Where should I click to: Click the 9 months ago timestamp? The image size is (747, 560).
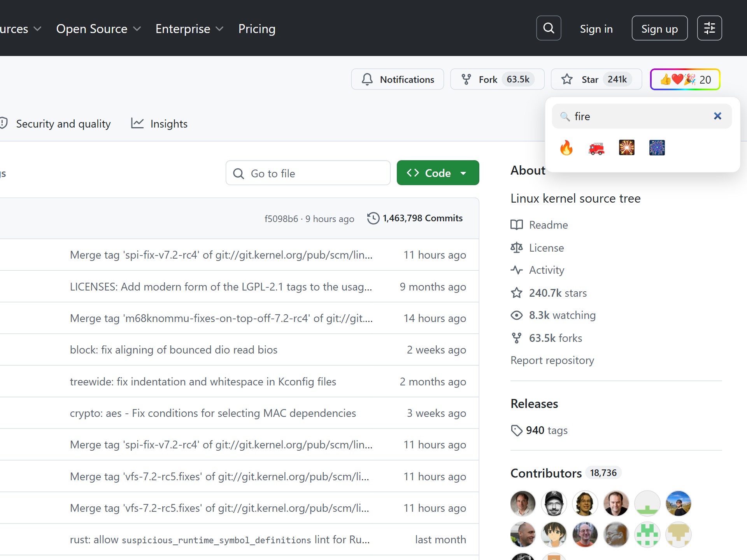(x=433, y=287)
